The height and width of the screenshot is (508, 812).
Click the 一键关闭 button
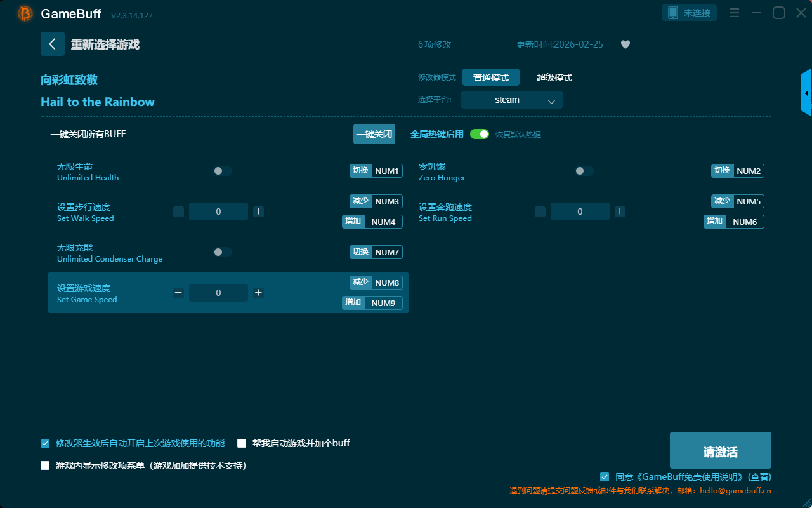pyautogui.click(x=374, y=134)
